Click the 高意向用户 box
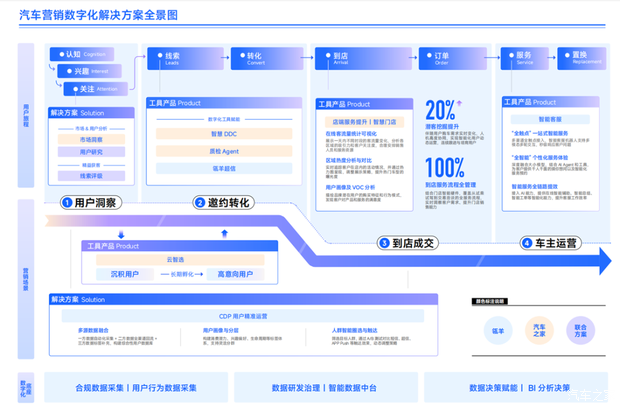 (236, 274)
